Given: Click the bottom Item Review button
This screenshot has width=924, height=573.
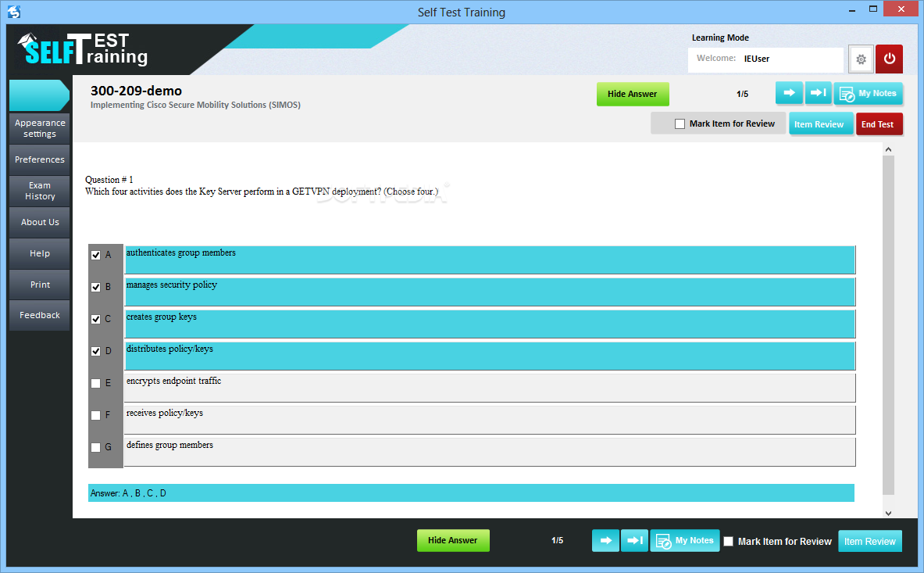Looking at the screenshot, I should click(870, 541).
